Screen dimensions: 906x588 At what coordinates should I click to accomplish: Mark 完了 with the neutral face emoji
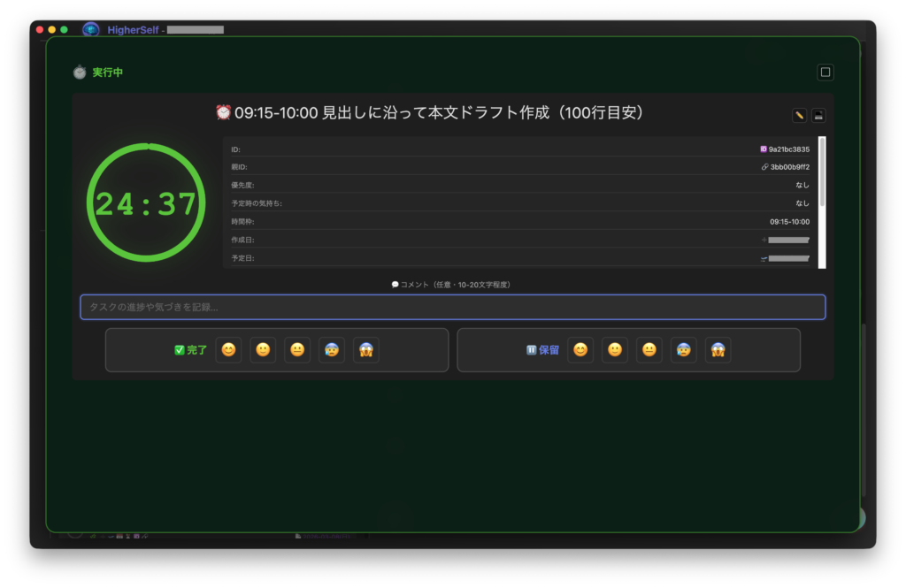click(297, 350)
